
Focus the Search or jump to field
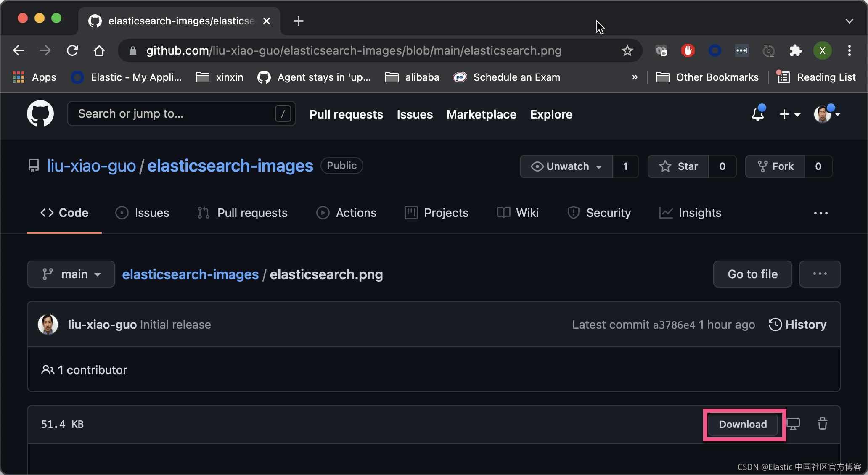coord(182,113)
